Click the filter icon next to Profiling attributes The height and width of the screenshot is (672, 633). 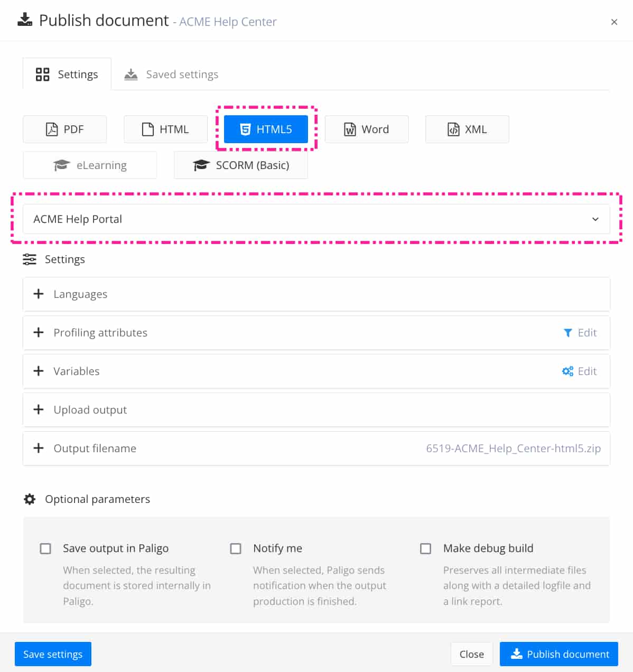coord(568,332)
